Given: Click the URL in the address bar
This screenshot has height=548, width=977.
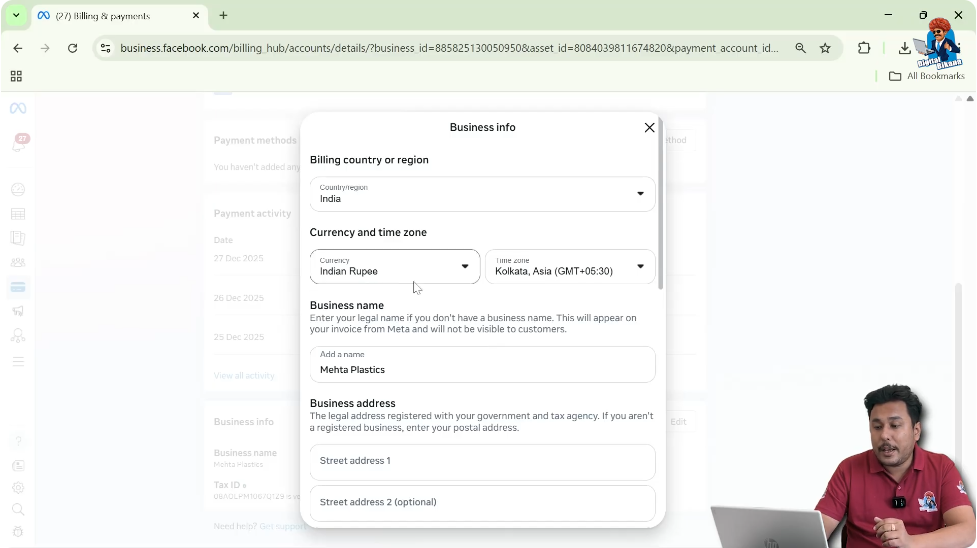Looking at the screenshot, I should coord(449,48).
